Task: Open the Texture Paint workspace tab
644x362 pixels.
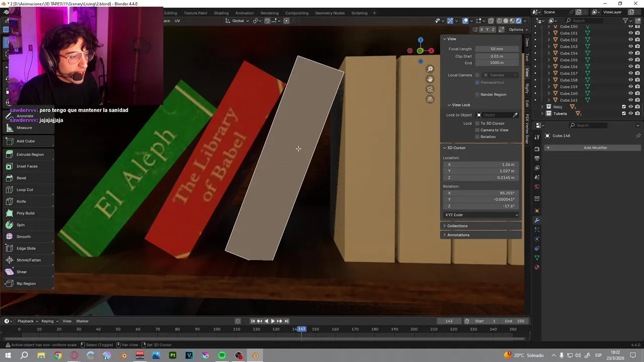Action: pos(195,13)
